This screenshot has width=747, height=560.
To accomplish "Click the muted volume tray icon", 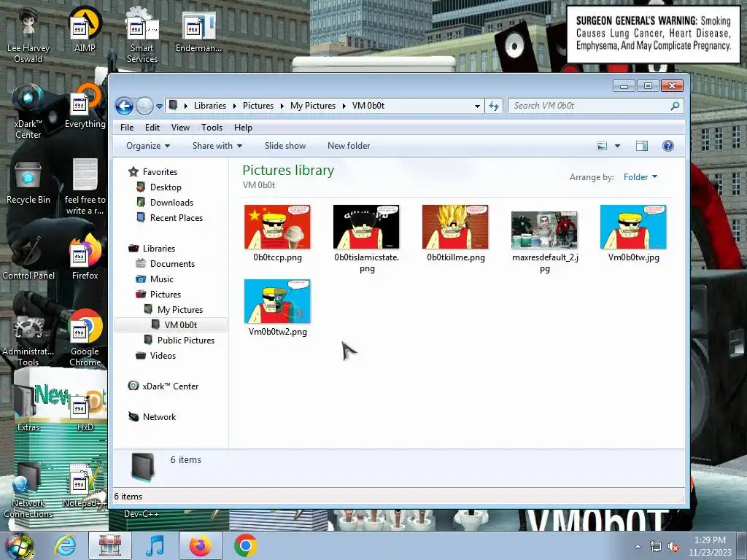I will pos(673,547).
